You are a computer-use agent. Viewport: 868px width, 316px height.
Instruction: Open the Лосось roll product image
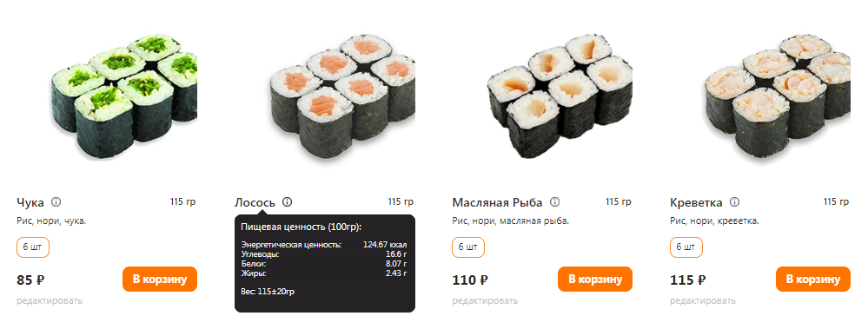[x=342, y=94]
